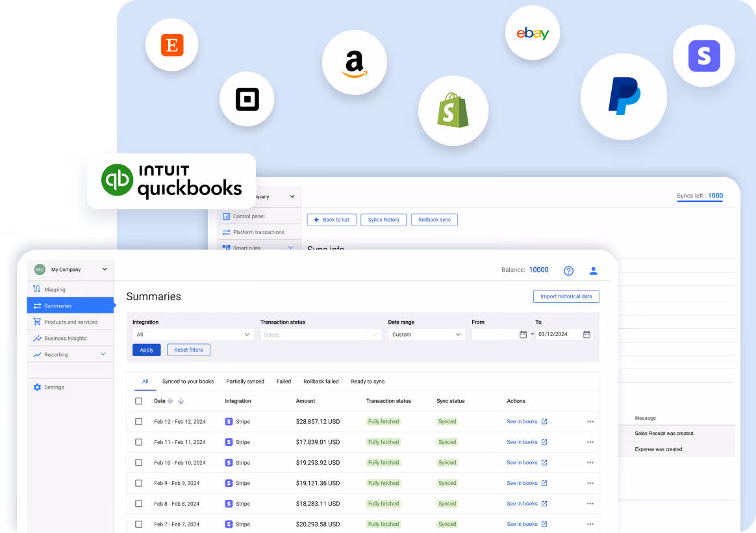
Task: Click the Balance value 10000
Action: pos(538,270)
